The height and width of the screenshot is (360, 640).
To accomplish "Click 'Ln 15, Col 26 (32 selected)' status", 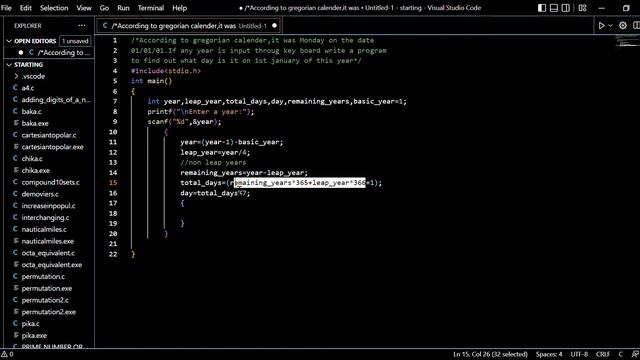I will click(x=490, y=354).
